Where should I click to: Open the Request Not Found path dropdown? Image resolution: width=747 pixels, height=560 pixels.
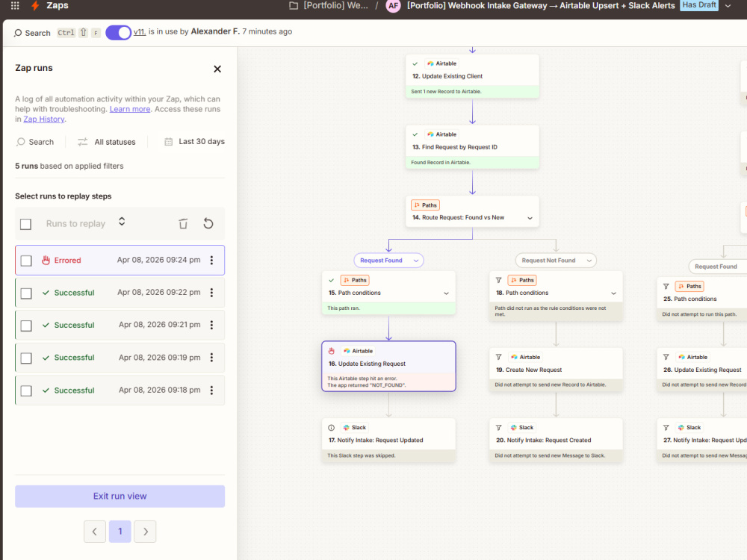click(x=556, y=261)
